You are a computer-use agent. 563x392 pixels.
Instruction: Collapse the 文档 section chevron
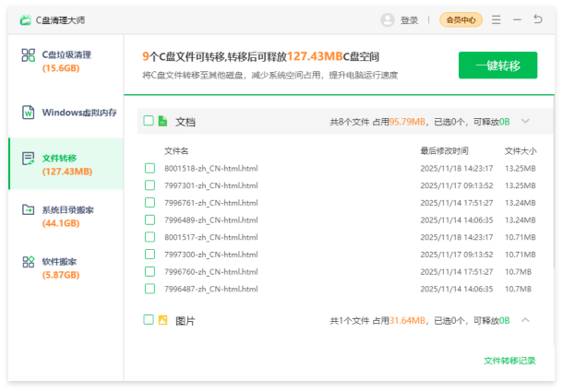coord(525,121)
